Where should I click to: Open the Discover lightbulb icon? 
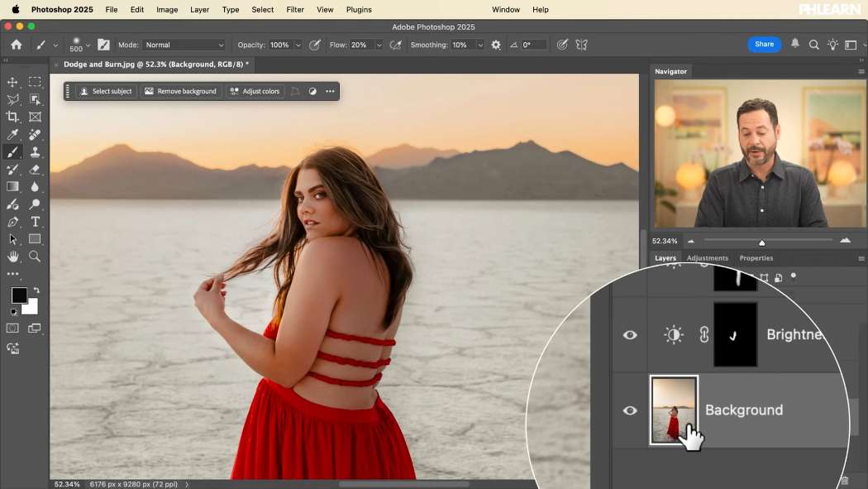832,45
